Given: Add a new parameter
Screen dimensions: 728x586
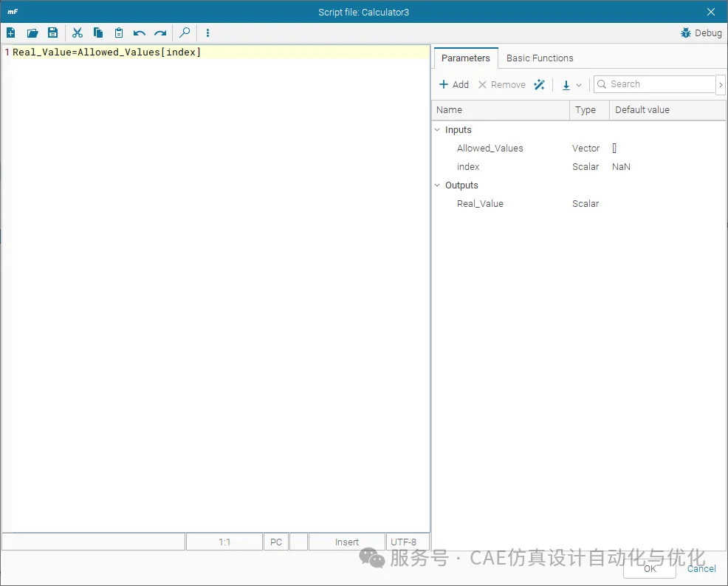Looking at the screenshot, I should 453,84.
